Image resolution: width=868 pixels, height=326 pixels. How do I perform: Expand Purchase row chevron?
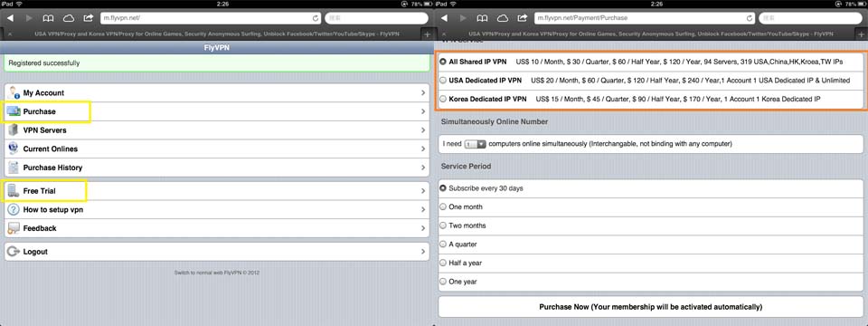pyautogui.click(x=423, y=111)
